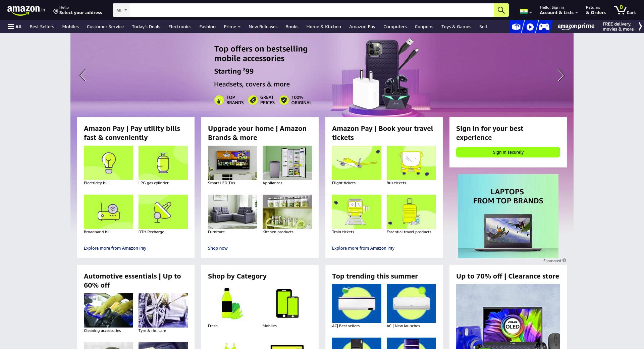Open the All hamburger menu
Image resolution: width=644 pixels, height=349 pixels.
click(15, 27)
